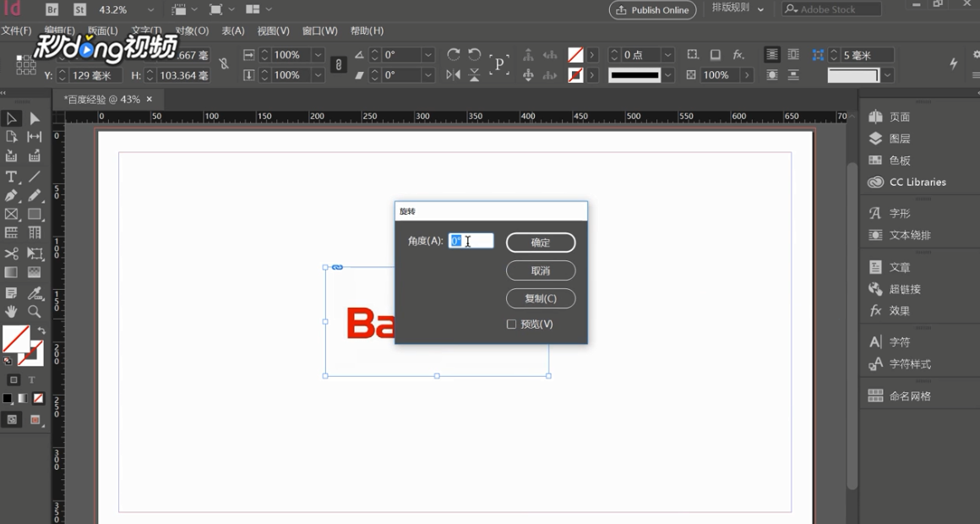Select the Hand tool
The width and height of the screenshot is (980, 524).
tap(11, 311)
